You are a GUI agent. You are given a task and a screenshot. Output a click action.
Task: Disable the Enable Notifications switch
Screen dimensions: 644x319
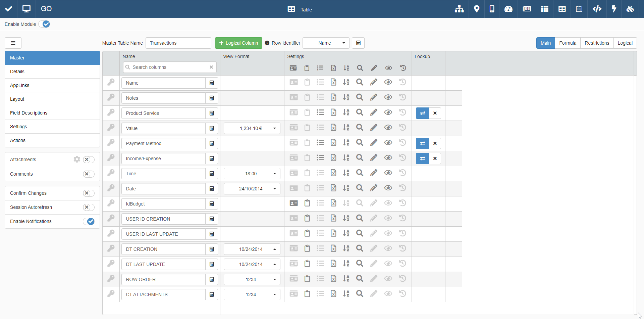[x=89, y=221]
